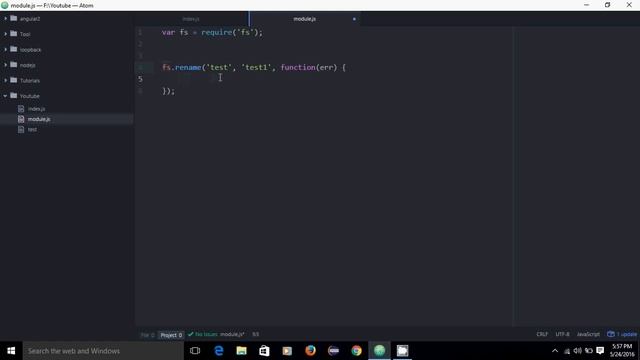This screenshot has height=360, width=640.
Task: Click the Youtube folder icon
Action: [13, 96]
